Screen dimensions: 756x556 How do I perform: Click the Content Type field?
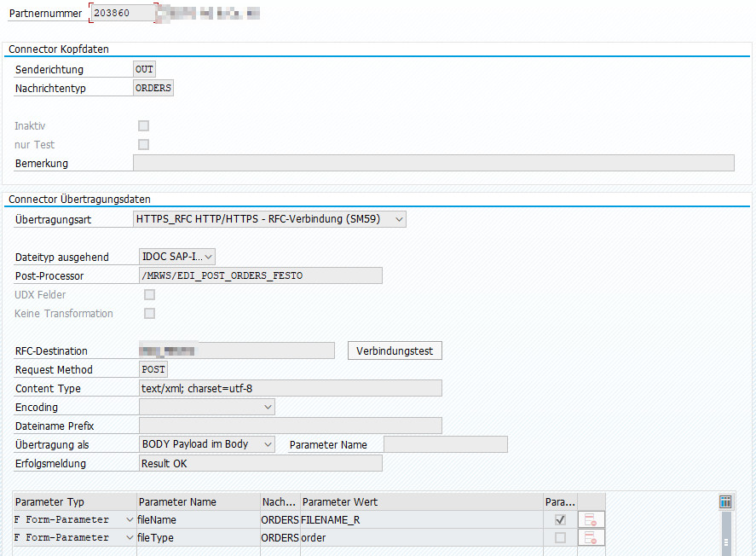pos(290,389)
